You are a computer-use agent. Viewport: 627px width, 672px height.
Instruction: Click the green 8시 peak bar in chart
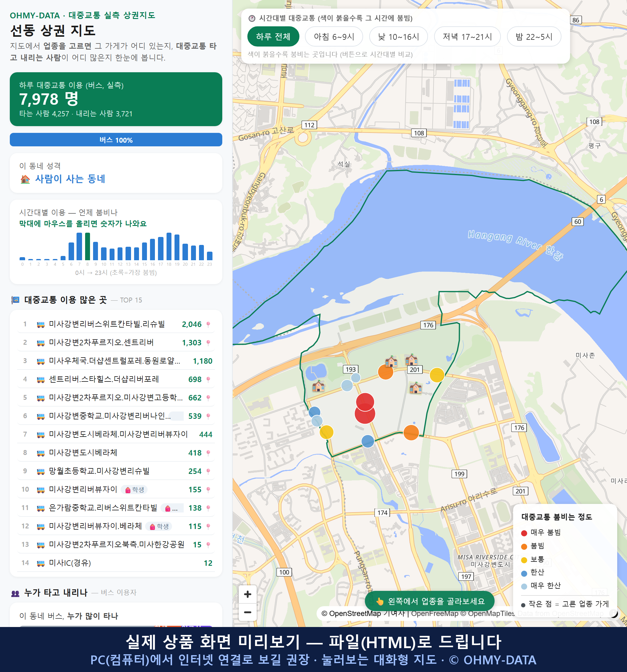tap(88, 246)
